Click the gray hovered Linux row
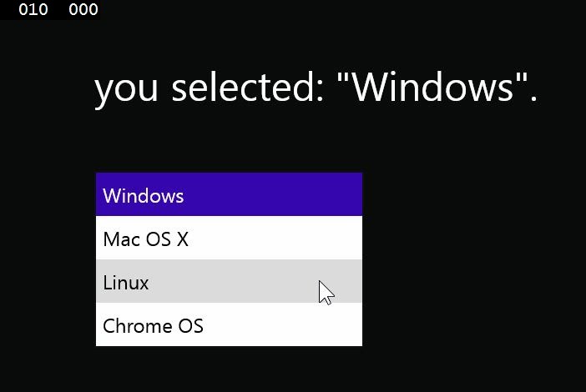 pyautogui.click(x=229, y=282)
